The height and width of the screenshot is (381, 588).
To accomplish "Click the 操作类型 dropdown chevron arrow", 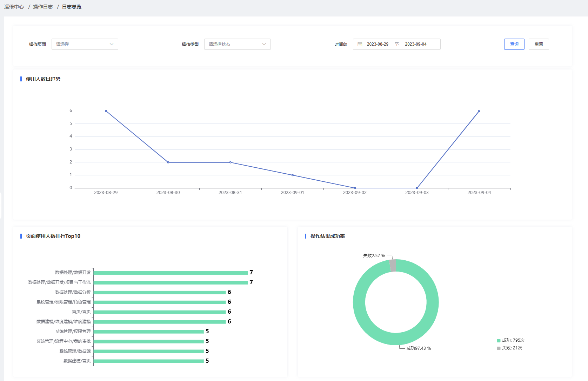I will tap(264, 44).
